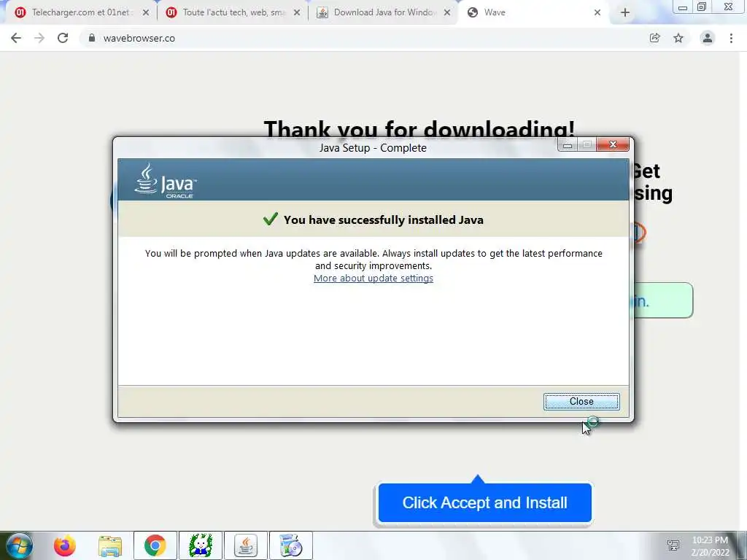Reload the wavebrowser.co page
The height and width of the screenshot is (560, 747).
63,38
